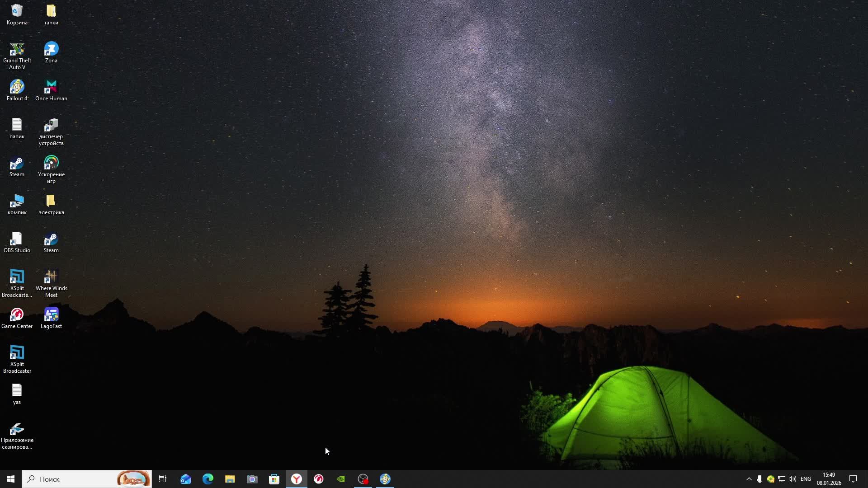
Task: Open the notification center button
Action: point(853,479)
